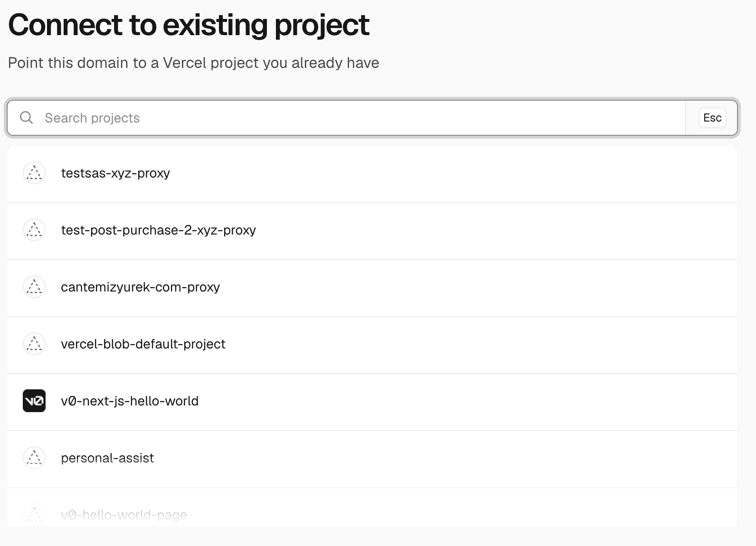Click the Connect to existing project heading
The width and height of the screenshot is (756, 546).
[x=189, y=25]
